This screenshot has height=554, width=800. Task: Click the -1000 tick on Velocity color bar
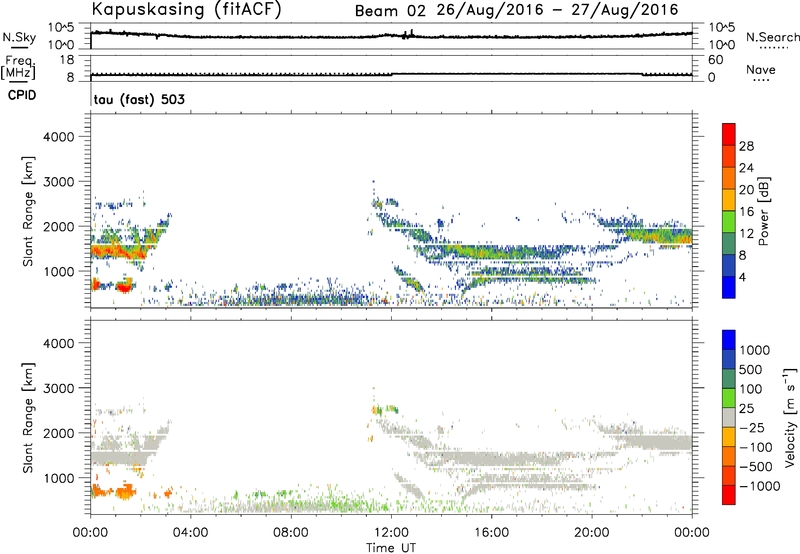(x=759, y=486)
